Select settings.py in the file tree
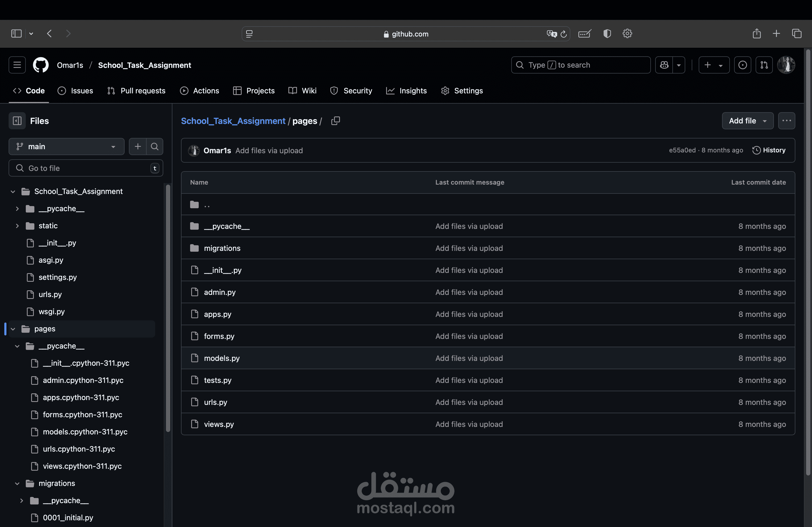This screenshot has height=527, width=812. point(57,277)
